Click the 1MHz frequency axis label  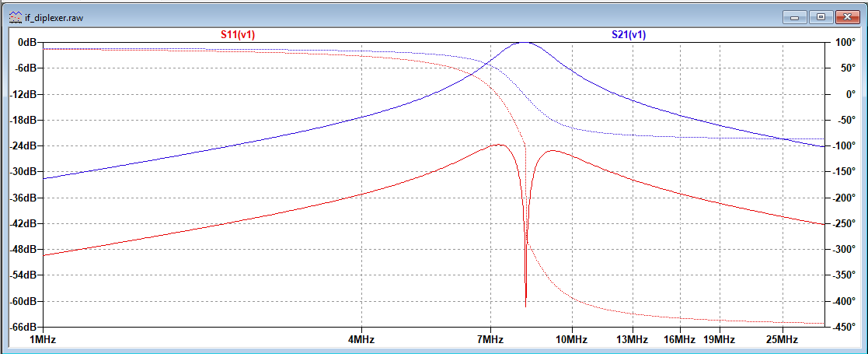(x=44, y=338)
